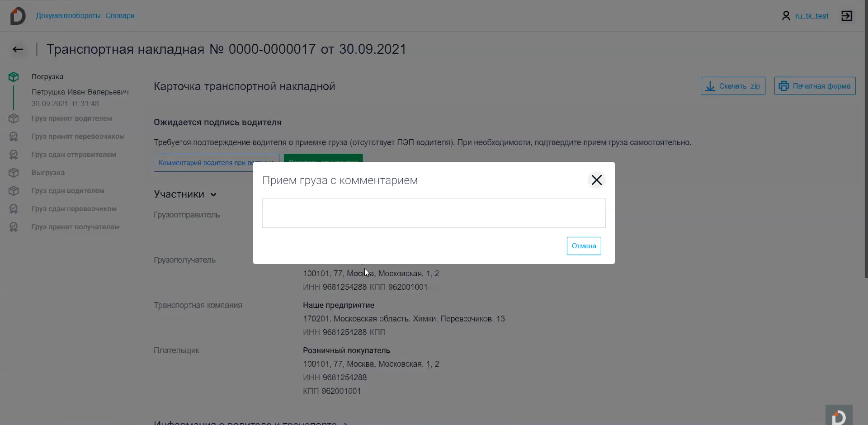Click 'Скачать .zip' download button
868x425 pixels.
point(732,86)
